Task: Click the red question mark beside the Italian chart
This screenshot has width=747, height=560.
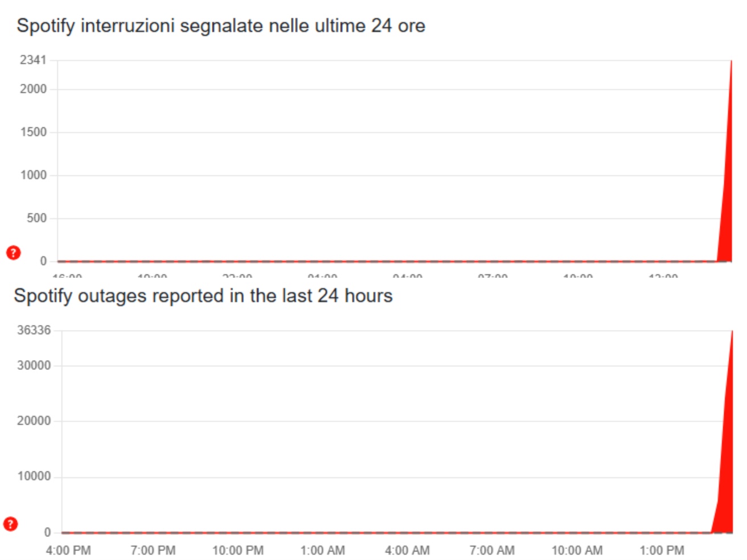Action: [13, 253]
